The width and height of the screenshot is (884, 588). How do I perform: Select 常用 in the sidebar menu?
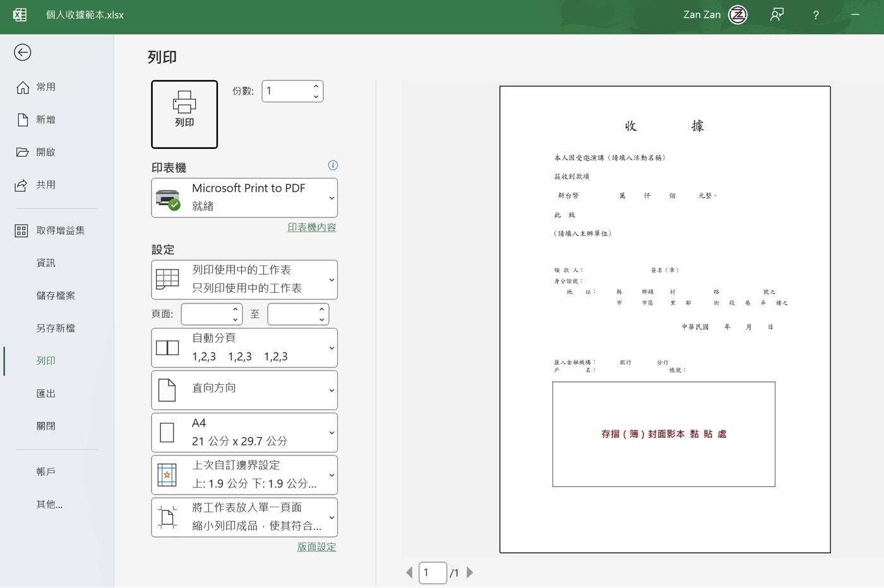46,87
